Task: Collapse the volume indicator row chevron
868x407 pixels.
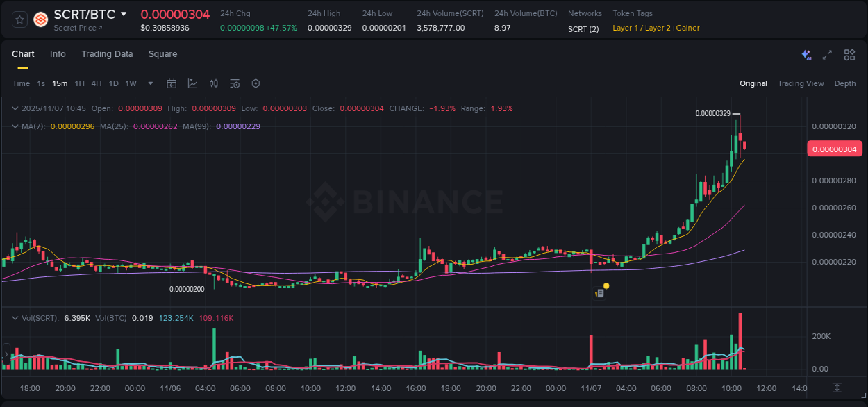Action: 15,318
